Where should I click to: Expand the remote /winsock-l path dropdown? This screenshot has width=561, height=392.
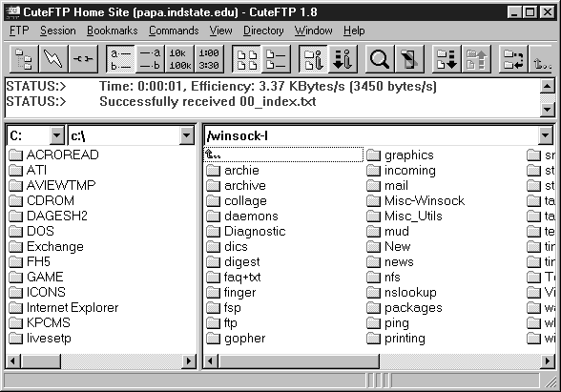point(546,135)
